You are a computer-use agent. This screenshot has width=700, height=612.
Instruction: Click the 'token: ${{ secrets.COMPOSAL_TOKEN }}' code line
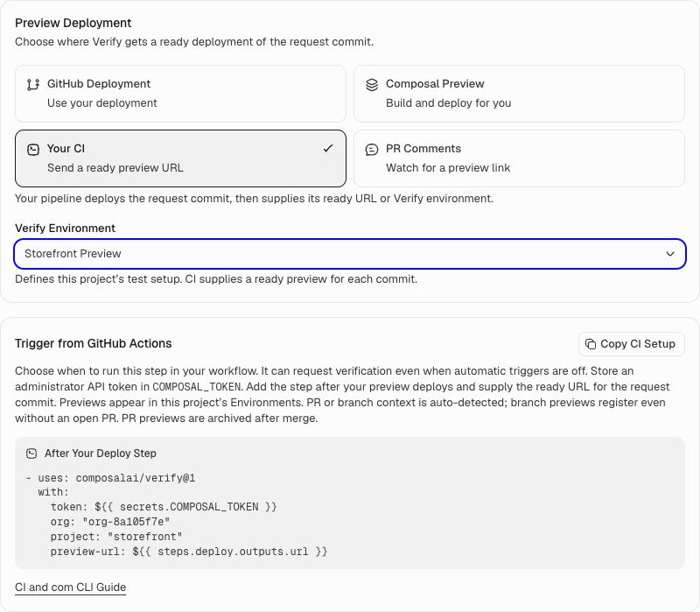(164, 507)
